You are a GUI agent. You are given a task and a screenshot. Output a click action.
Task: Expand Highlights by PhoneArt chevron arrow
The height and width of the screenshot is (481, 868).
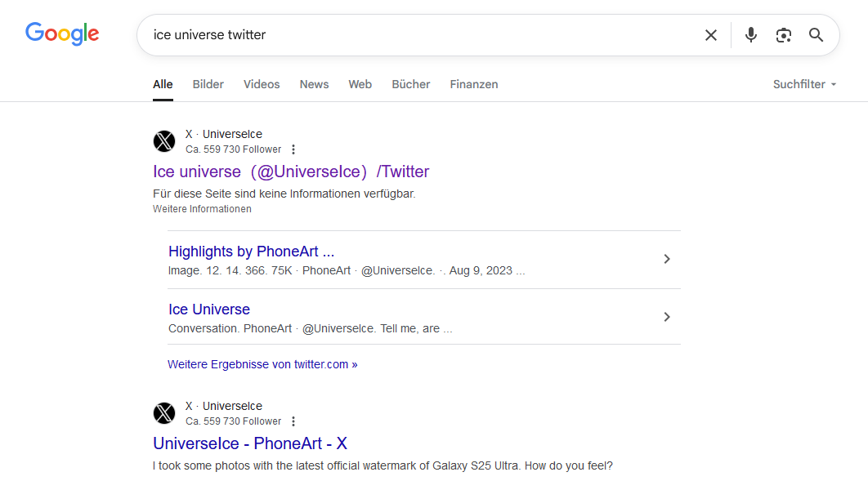[667, 259]
